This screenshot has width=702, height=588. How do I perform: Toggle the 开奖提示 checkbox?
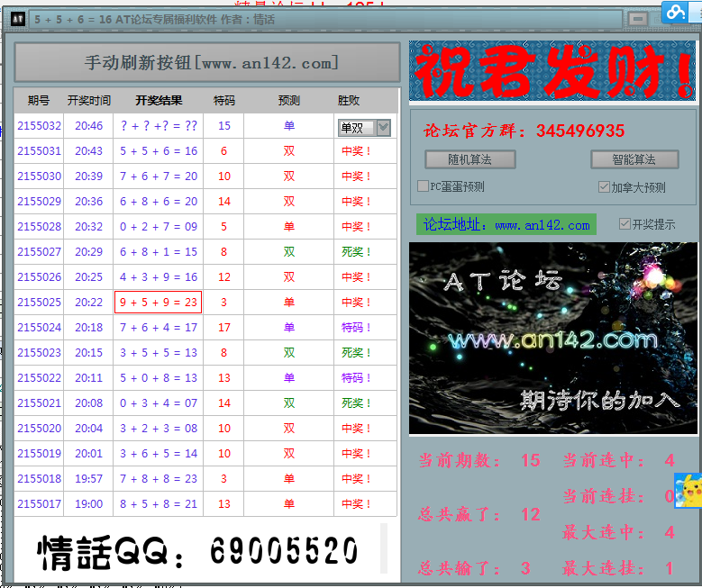[625, 224]
